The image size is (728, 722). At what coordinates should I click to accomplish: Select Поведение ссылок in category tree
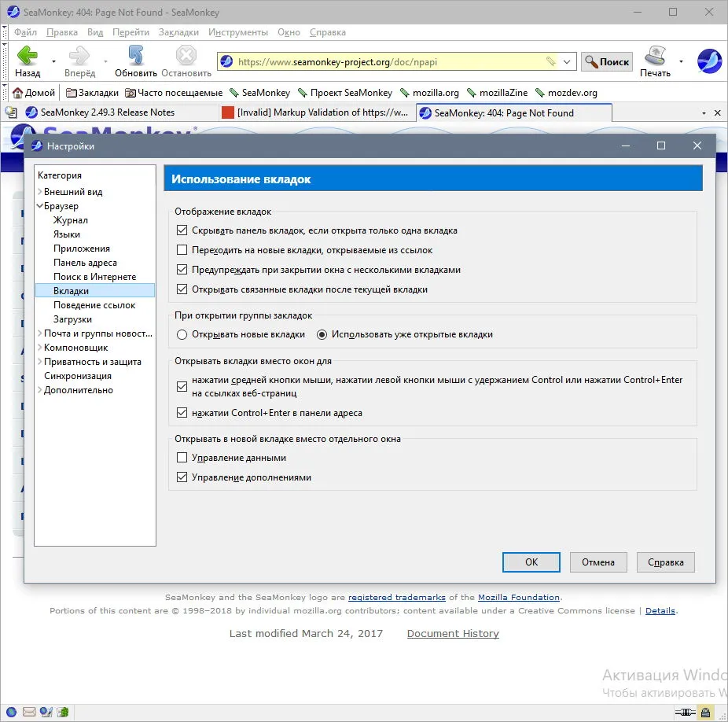coord(94,305)
